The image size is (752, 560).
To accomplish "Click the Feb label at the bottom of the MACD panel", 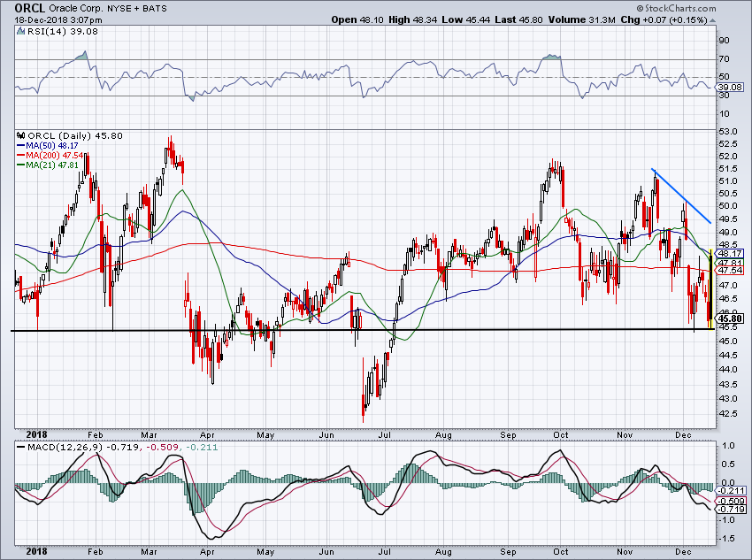I will (x=96, y=551).
